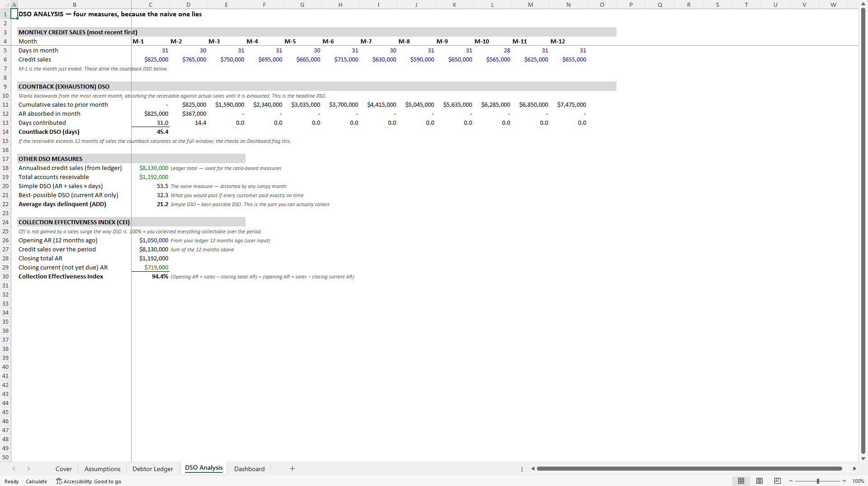Viewport: 868px width, 486px height.
Task: Switch to Page Break Preview icon
Action: click(x=778, y=481)
